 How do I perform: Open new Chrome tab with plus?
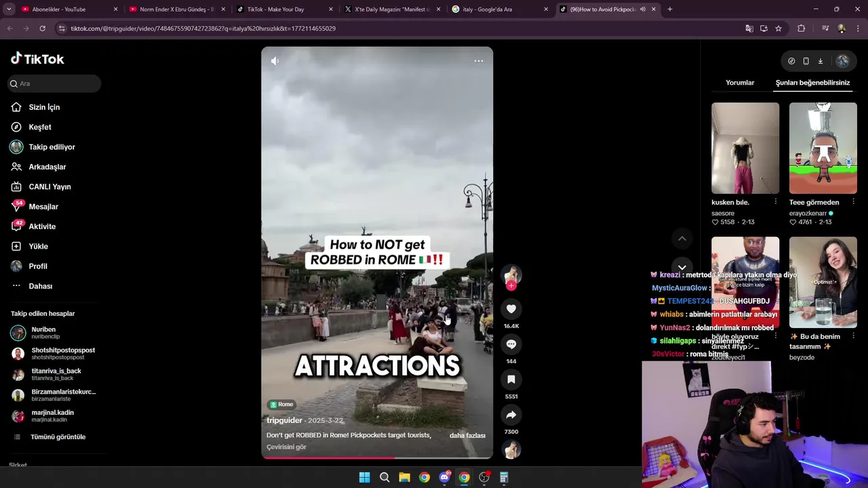669,9
